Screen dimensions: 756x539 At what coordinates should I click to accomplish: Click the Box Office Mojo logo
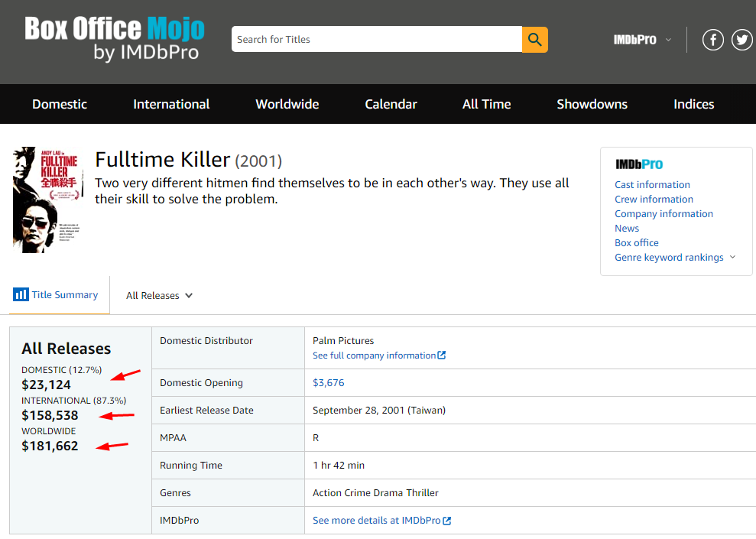[x=115, y=40]
